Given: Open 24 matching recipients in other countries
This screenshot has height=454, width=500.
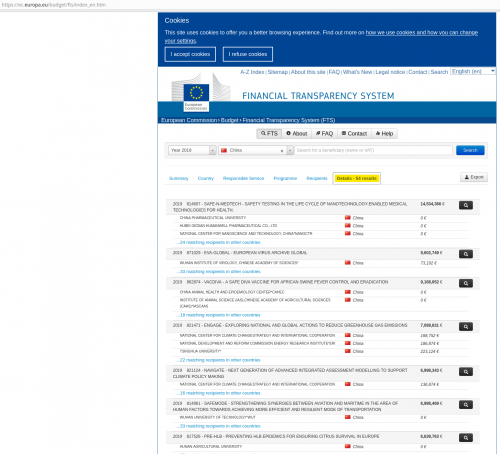Looking at the screenshot, I should tap(218, 242).
